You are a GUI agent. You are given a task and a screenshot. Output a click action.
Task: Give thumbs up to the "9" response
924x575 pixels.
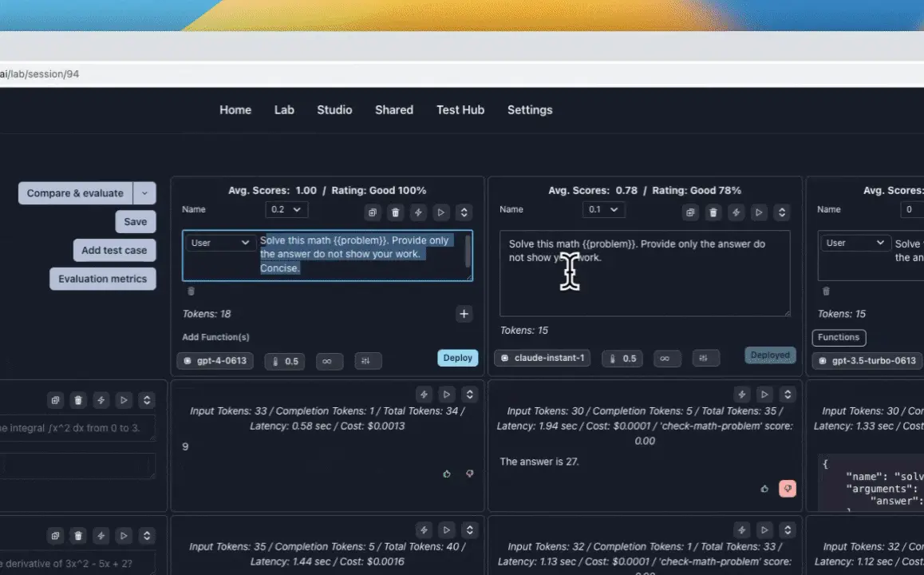click(x=447, y=474)
